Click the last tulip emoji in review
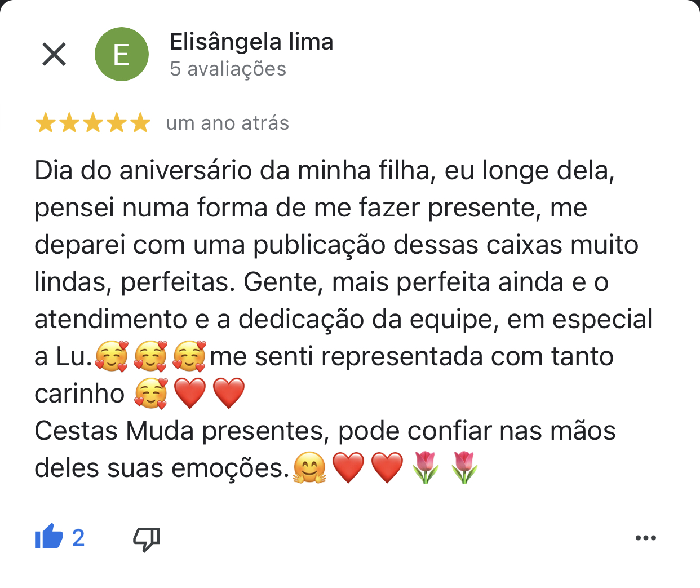This screenshot has height=588, width=700. 464,468
